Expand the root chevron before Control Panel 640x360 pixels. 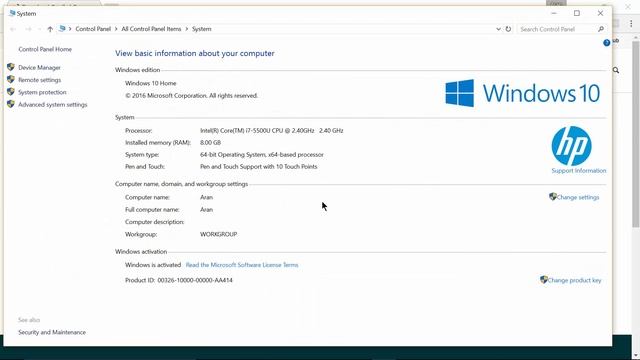(70, 29)
